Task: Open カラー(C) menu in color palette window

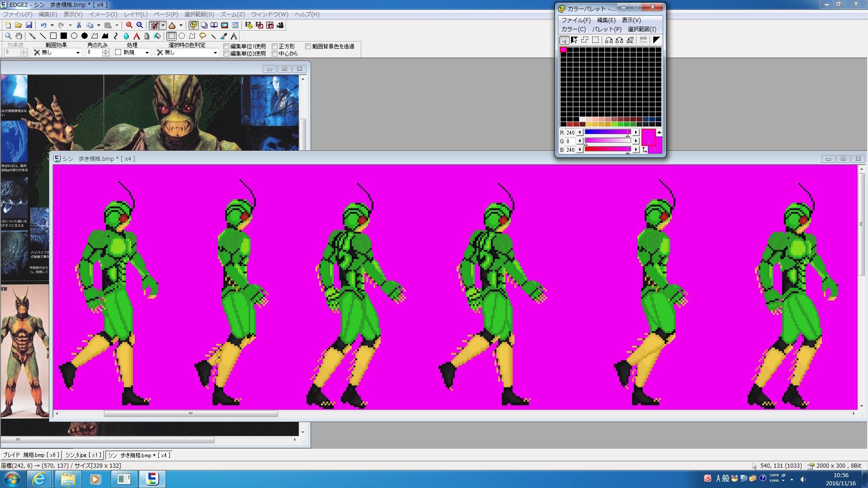Action: coord(573,29)
